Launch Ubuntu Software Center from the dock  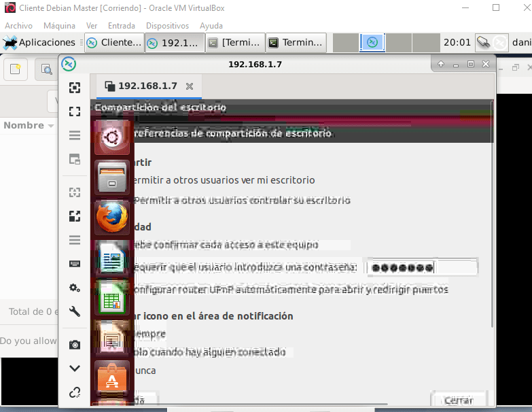(x=111, y=377)
